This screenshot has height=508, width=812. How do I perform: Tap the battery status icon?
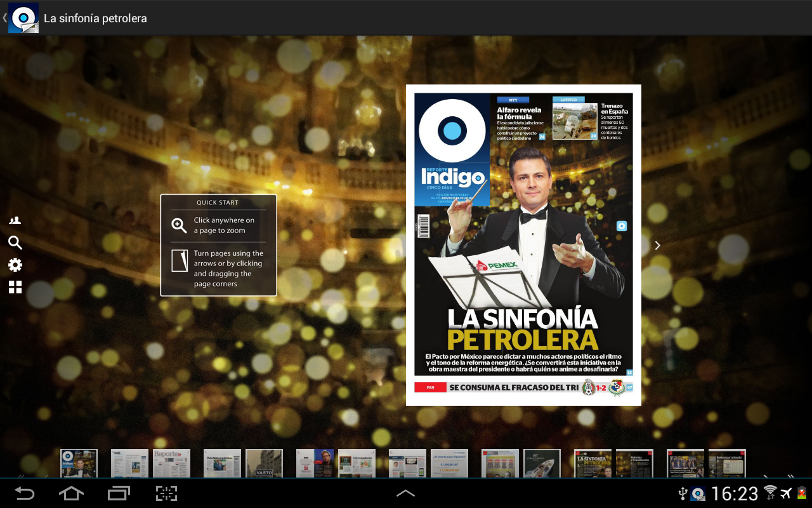pos(802,493)
